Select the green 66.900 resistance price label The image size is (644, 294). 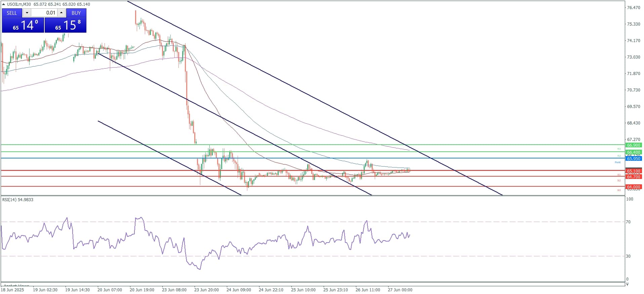pyautogui.click(x=634, y=145)
